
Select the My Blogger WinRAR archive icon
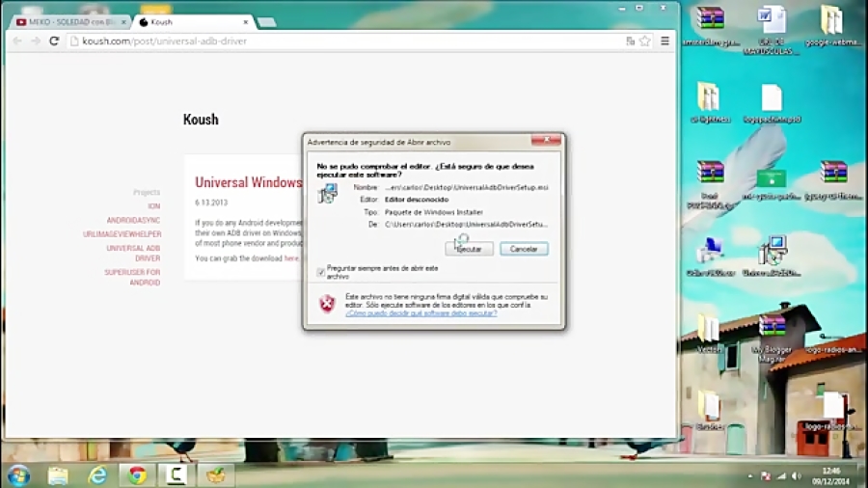coord(772,339)
